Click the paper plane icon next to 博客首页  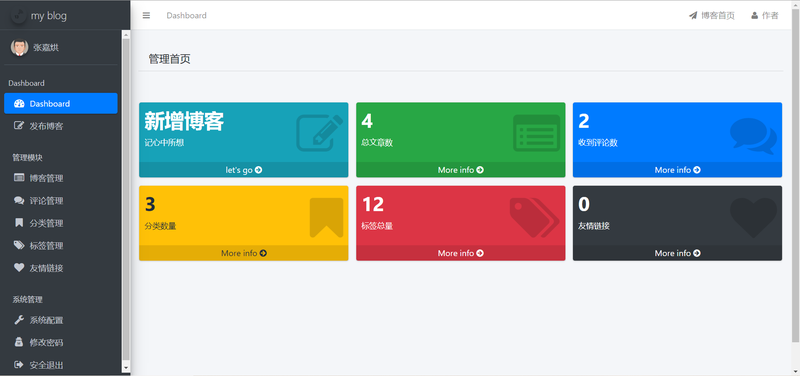[x=693, y=15]
